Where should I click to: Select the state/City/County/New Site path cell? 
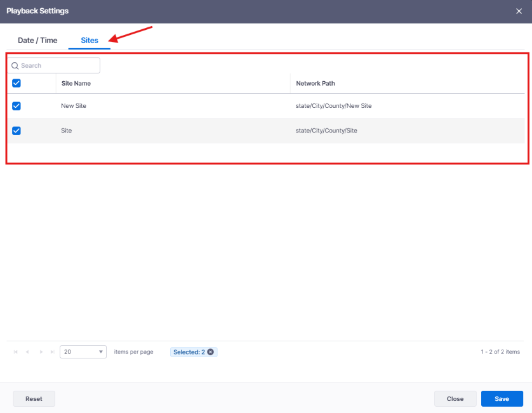coord(333,106)
